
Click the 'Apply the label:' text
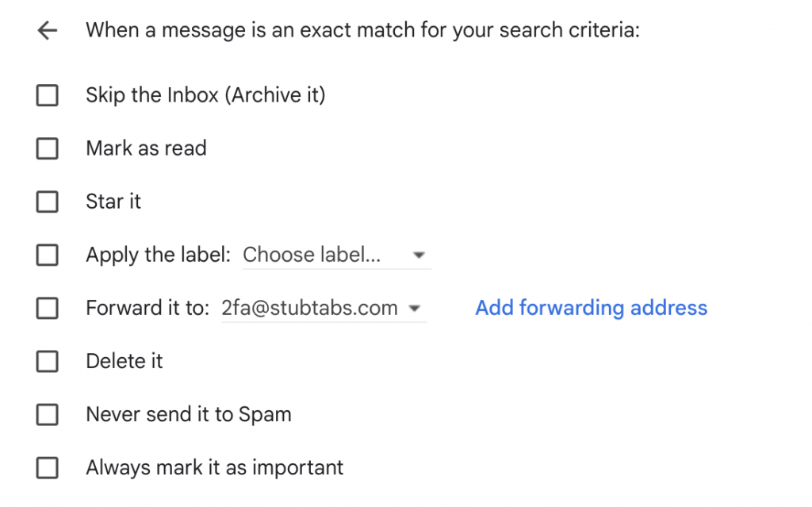click(158, 255)
